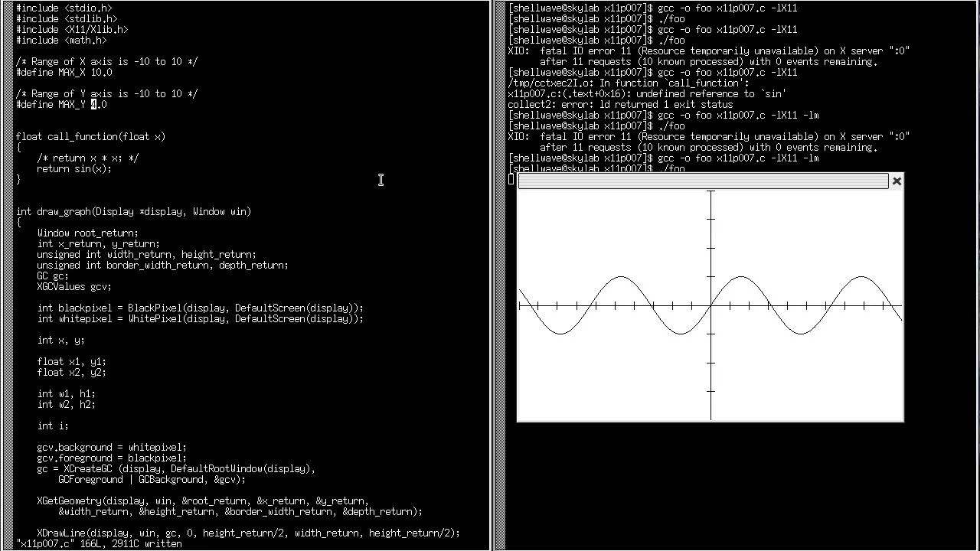The width and height of the screenshot is (980, 551).
Task: Click 'int draw_graph(Display *display, Window win)'
Action: (x=133, y=212)
